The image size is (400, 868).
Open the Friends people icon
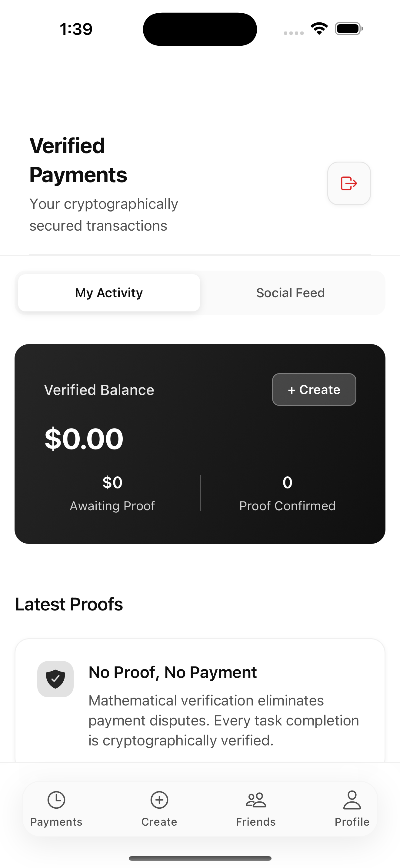click(256, 800)
